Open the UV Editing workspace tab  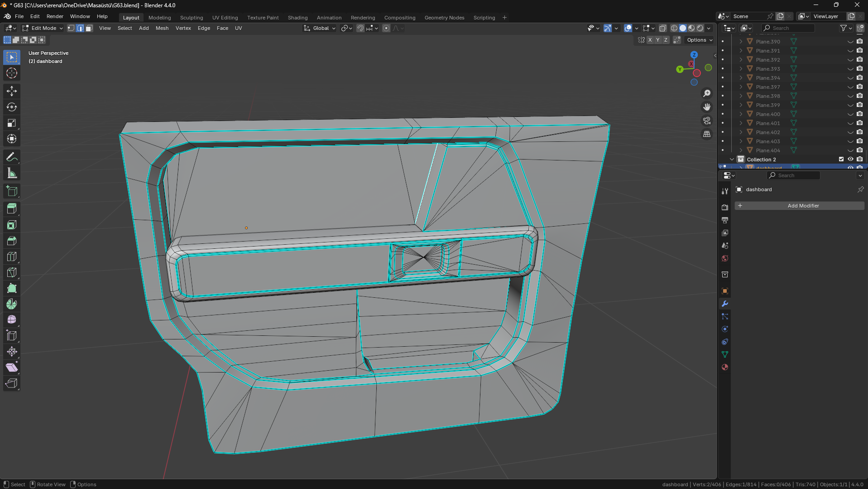[225, 18]
